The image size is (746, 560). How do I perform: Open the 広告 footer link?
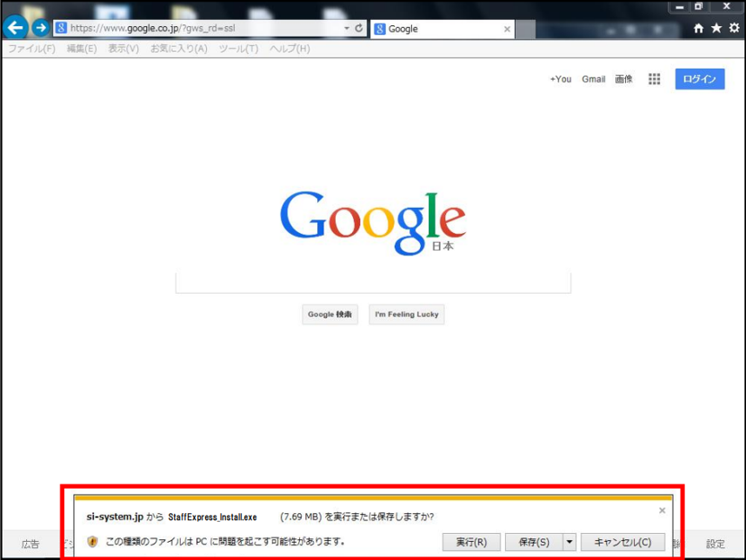(30, 543)
